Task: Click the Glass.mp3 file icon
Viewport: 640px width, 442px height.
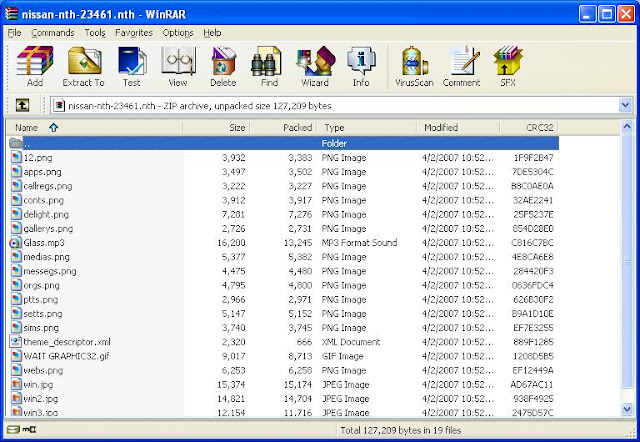Action: [x=15, y=243]
